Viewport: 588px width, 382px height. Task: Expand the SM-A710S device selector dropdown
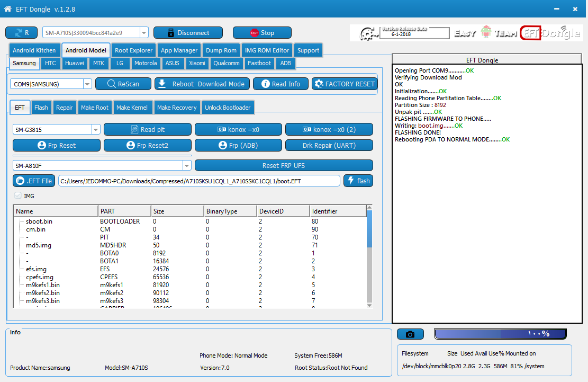pyautogui.click(x=144, y=33)
